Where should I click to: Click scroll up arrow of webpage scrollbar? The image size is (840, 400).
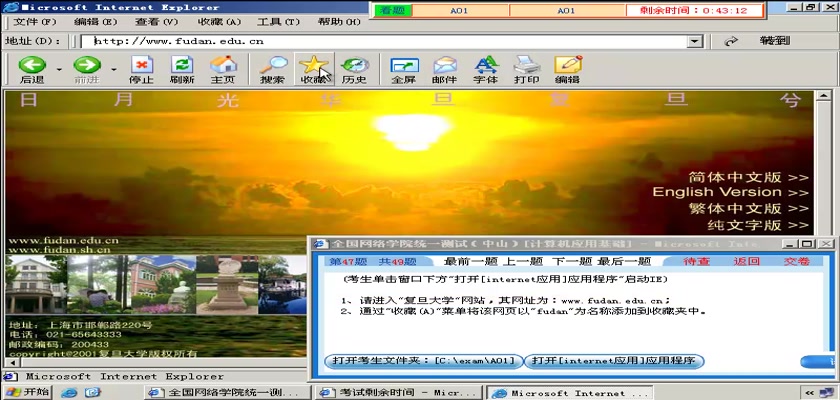click(823, 96)
